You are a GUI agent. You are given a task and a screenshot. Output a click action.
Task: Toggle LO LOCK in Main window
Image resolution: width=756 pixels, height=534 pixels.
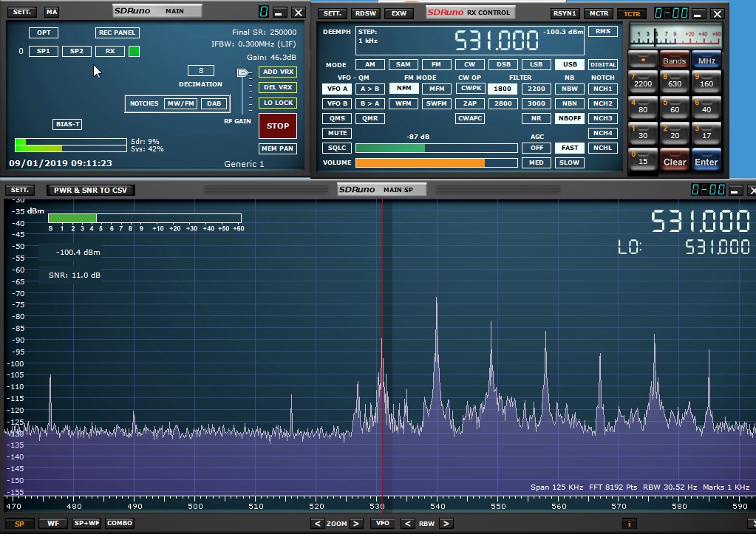(278, 103)
